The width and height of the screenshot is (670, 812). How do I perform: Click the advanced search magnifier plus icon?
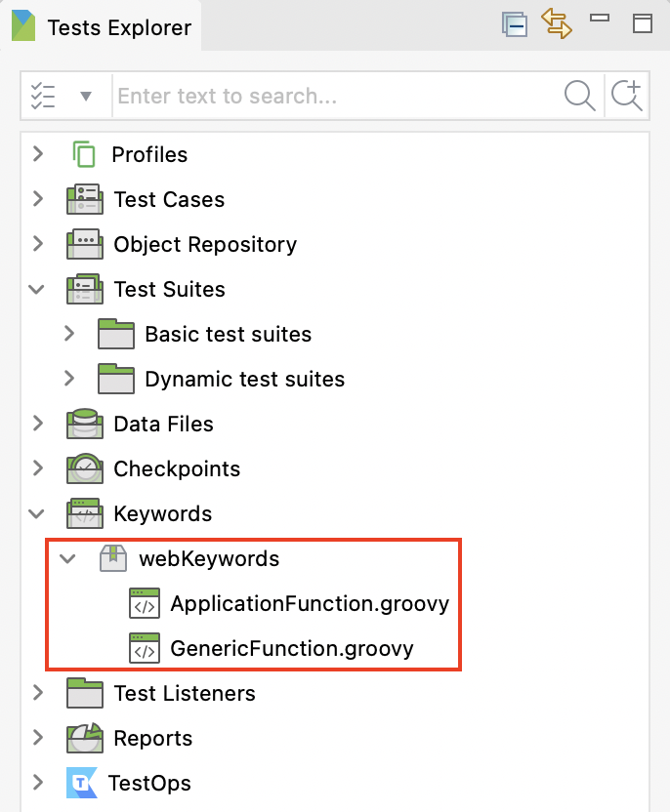coord(626,96)
